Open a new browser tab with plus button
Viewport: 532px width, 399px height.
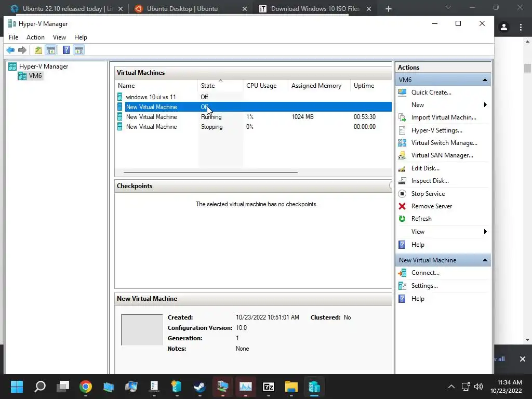389,9
